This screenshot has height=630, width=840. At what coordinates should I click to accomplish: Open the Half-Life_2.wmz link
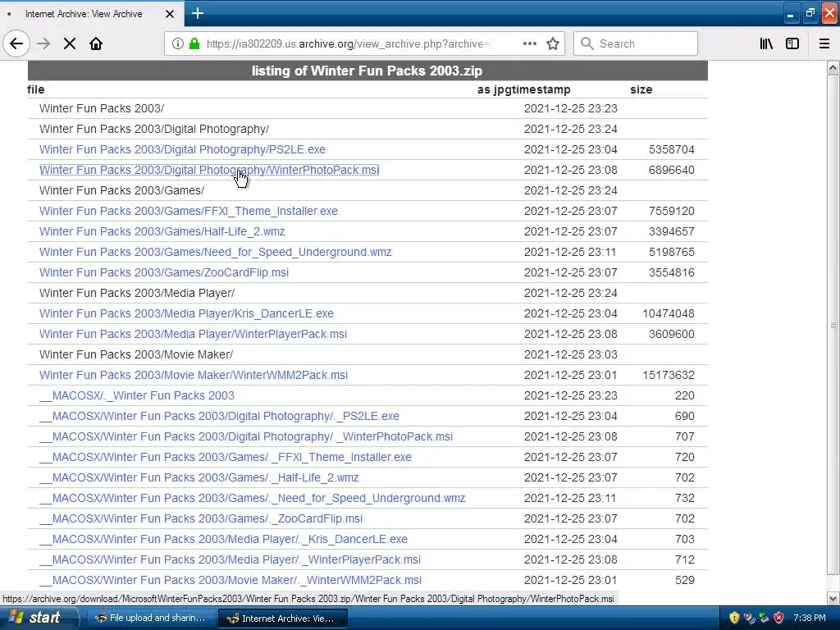click(162, 231)
